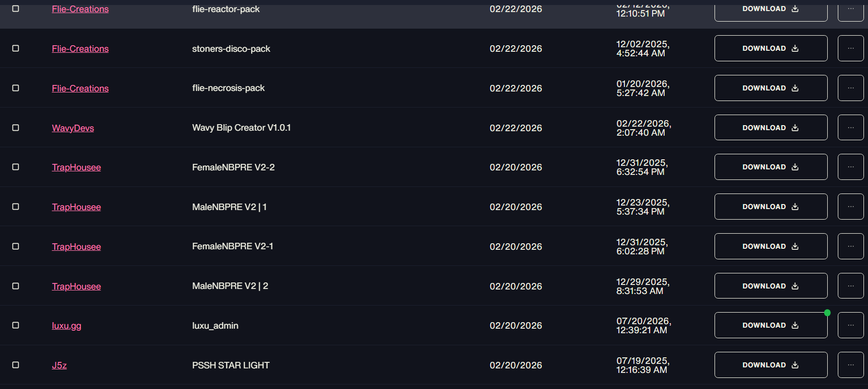Visit the luxu.gg author link
Viewport: 868px width, 389px height.
pyautogui.click(x=66, y=326)
